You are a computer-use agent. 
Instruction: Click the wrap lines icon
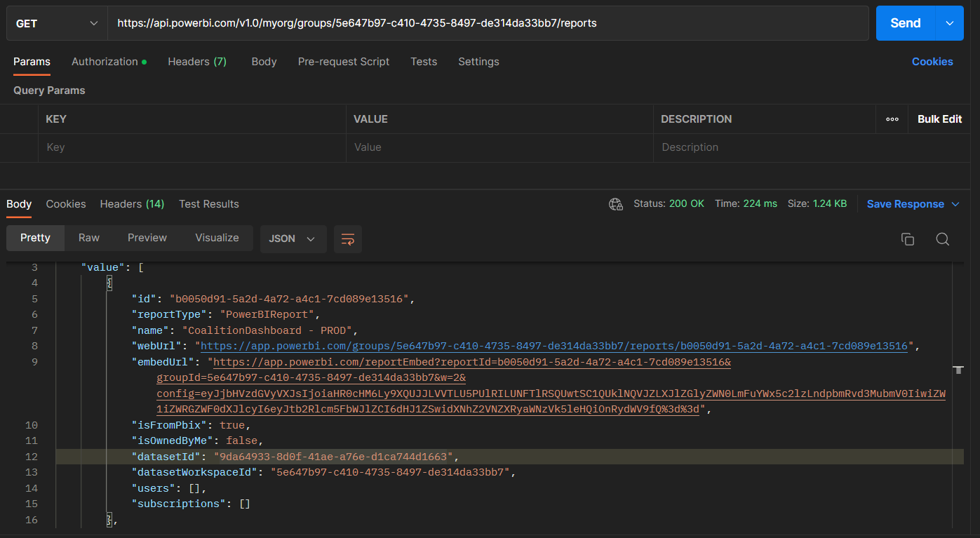click(347, 239)
